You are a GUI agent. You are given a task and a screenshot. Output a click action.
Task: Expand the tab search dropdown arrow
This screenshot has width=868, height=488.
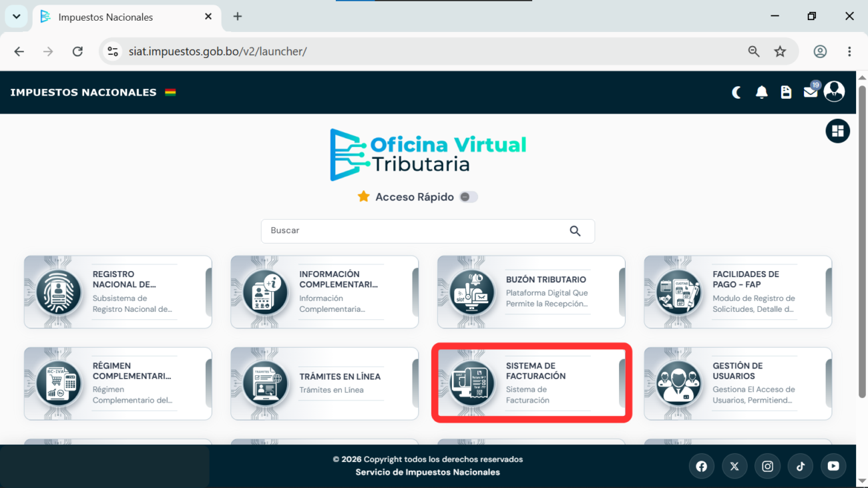(16, 17)
